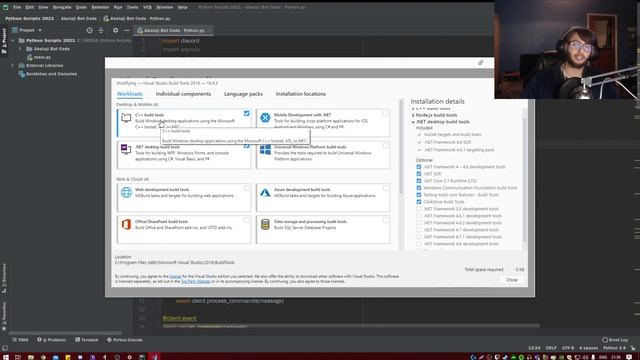Image resolution: width=640 pixels, height=360 pixels.
Task: Click the Office/SharePoint build tools icon
Action: click(x=126, y=224)
